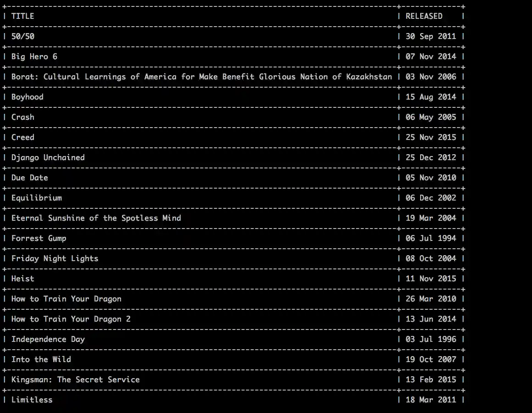Select the date '25 Nov 2015'
This screenshot has height=413, width=532.
click(431, 138)
